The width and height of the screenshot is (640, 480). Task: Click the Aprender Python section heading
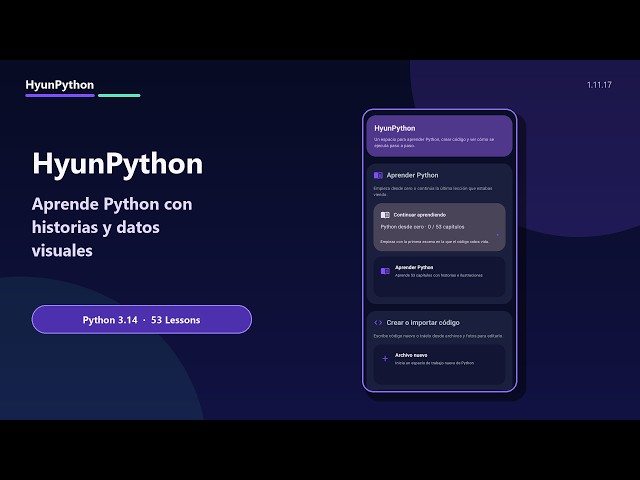pyautogui.click(x=412, y=175)
